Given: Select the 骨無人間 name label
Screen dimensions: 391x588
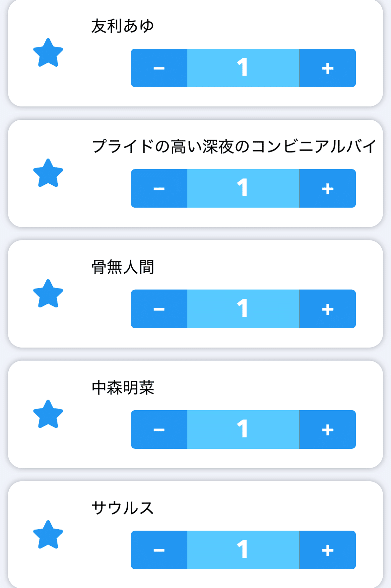Looking at the screenshot, I should [x=123, y=267].
